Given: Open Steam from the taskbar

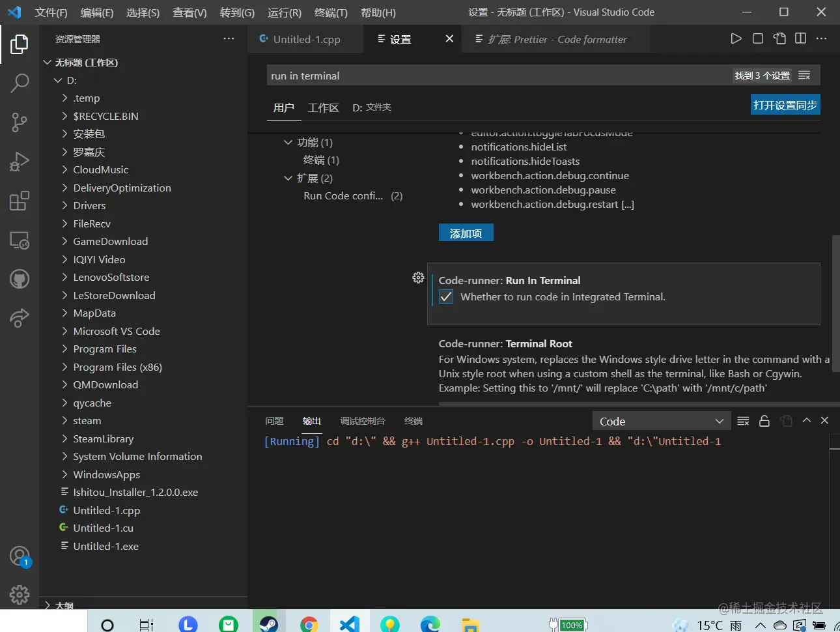Looking at the screenshot, I should [x=269, y=624].
